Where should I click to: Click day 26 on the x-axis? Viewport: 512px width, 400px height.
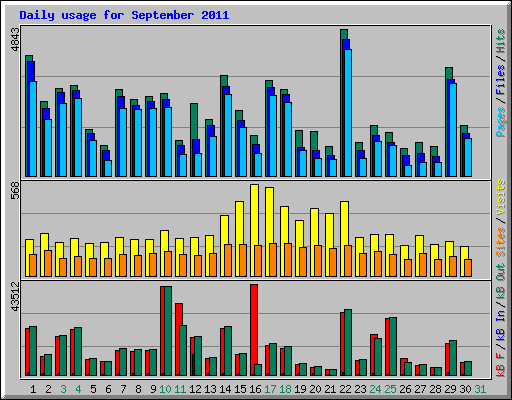click(x=405, y=389)
